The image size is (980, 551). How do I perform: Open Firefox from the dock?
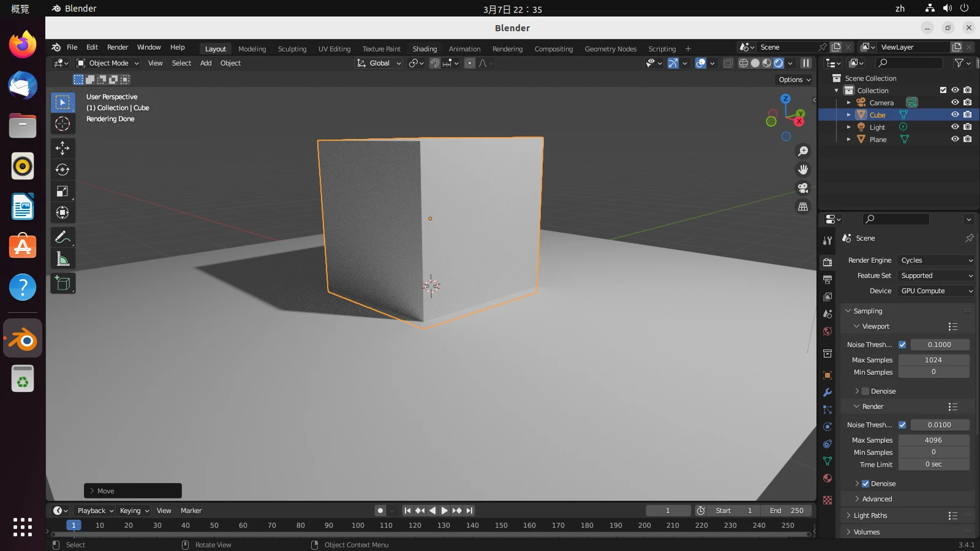23,45
